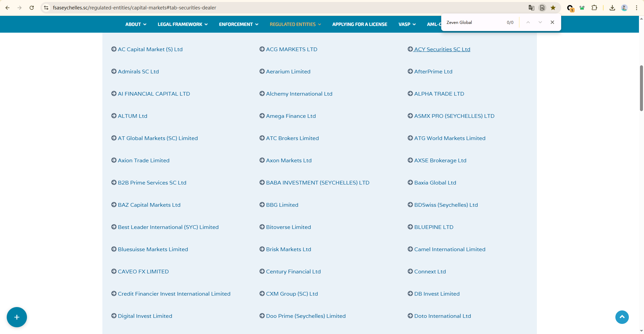The width and height of the screenshot is (644, 334).
Task: Open the translate page icon
Action: 532,8
